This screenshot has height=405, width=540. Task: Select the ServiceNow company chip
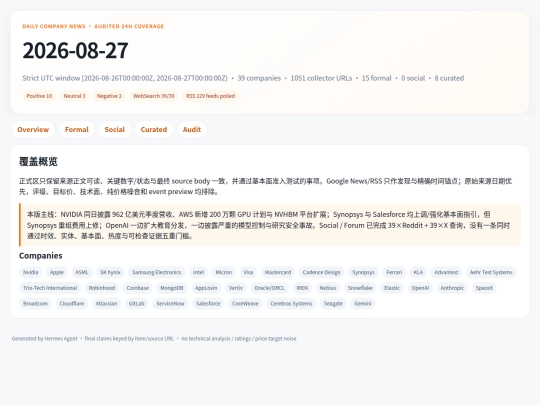(170, 303)
